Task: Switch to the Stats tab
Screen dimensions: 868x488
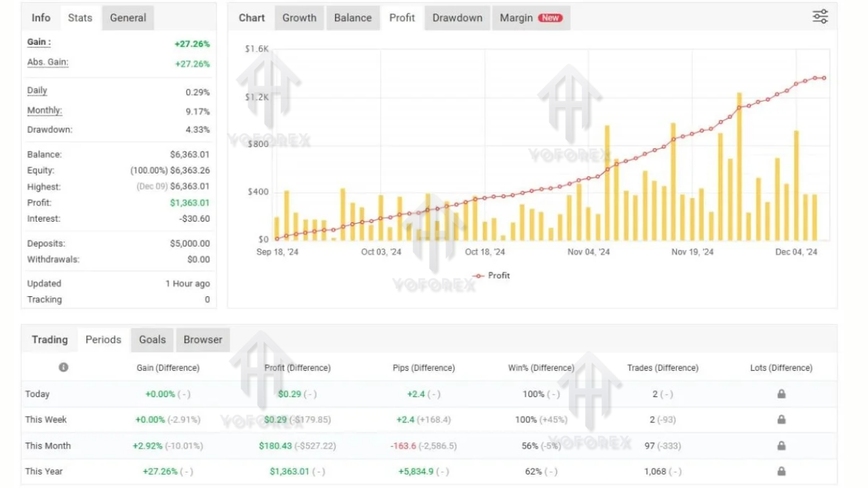Action: click(x=80, y=18)
